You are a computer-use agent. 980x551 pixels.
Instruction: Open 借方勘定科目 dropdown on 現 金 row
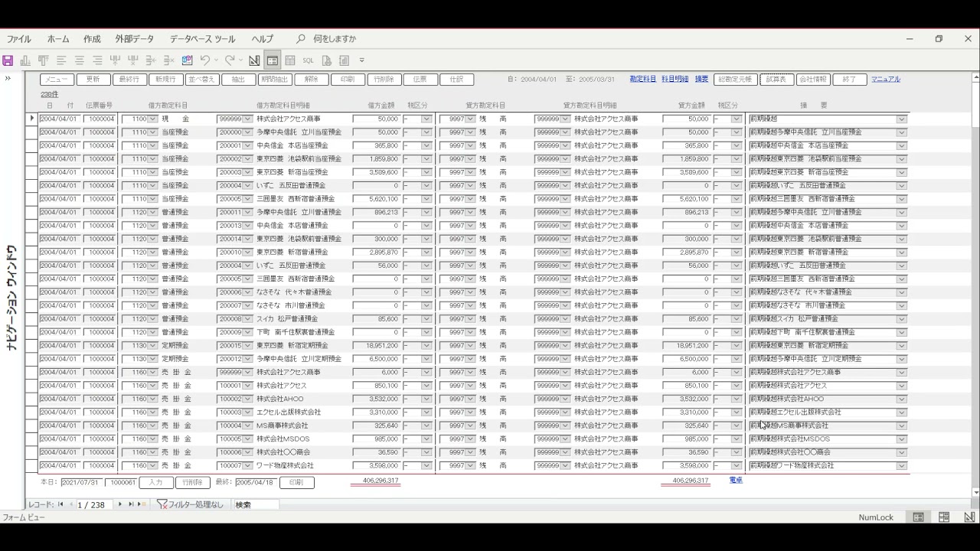coord(152,119)
